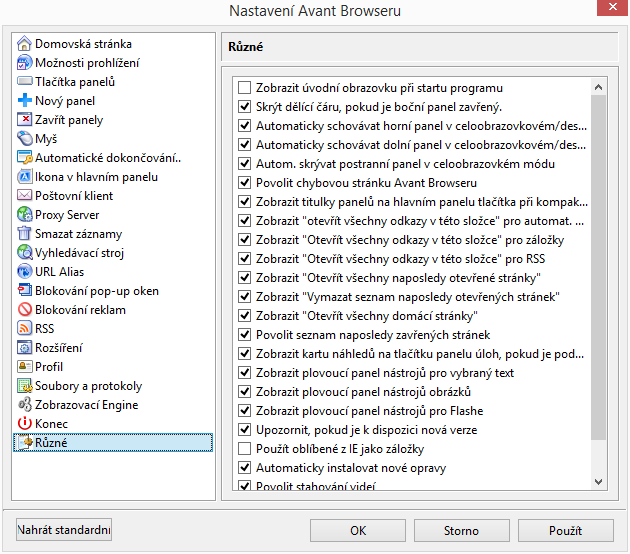This screenshot has height=554, width=630.
Task: Enable Zobrazit úvodní obrazovku při startu checkbox
Action: click(244, 87)
